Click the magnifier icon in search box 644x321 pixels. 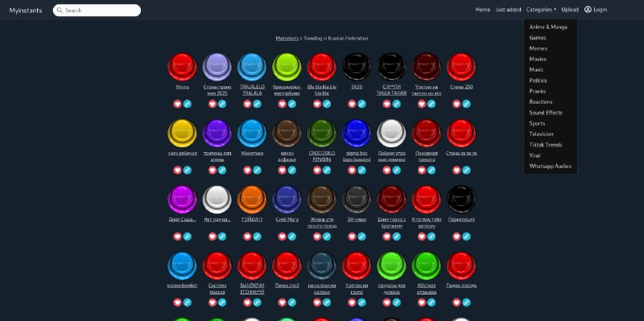[60, 10]
